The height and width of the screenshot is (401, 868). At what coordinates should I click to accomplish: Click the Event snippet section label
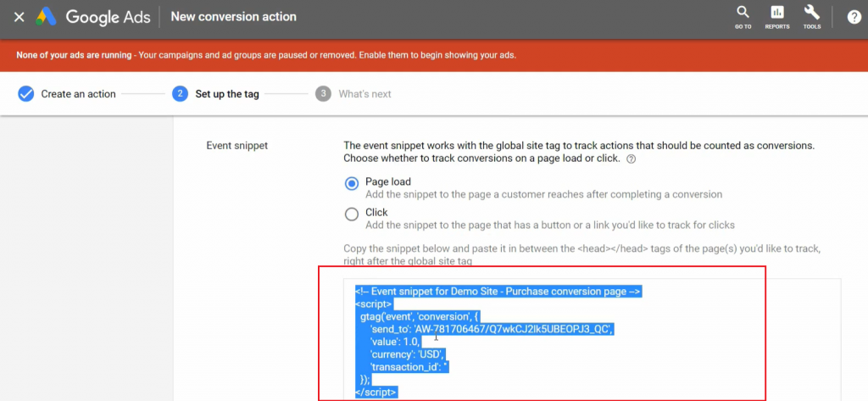[x=237, y=146]
